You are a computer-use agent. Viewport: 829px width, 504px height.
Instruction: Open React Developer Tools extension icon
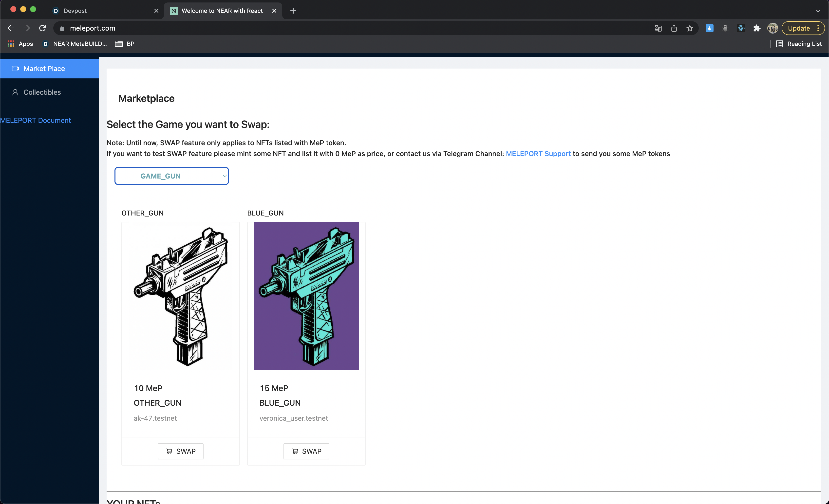tap(741, 28)
